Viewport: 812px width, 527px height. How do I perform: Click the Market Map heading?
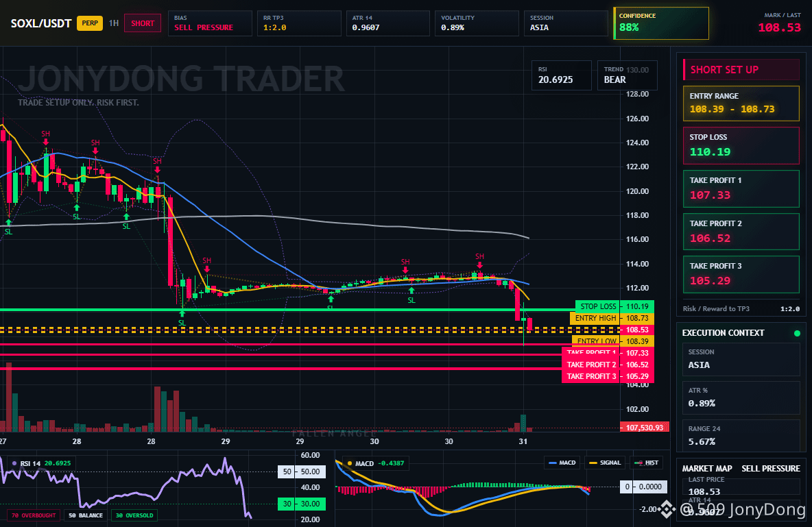coord(707,469)
